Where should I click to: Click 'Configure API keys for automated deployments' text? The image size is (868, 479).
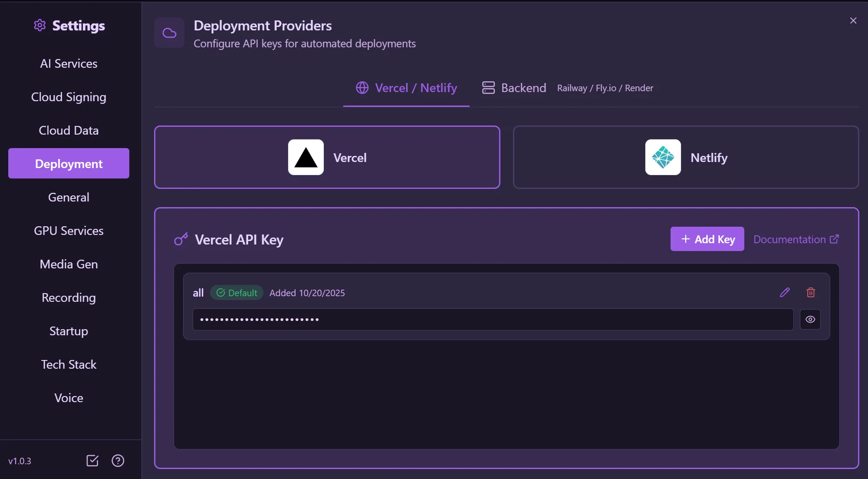[x=305, y=43]
